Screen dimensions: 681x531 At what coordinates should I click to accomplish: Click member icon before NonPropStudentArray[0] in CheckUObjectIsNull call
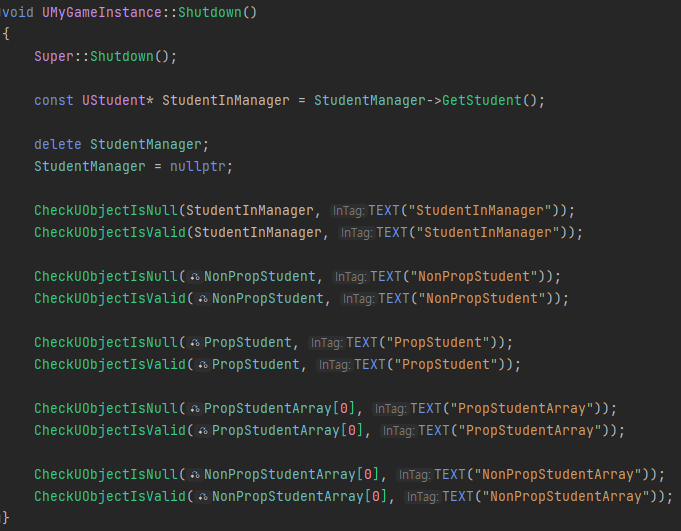(x=195, y=475)
